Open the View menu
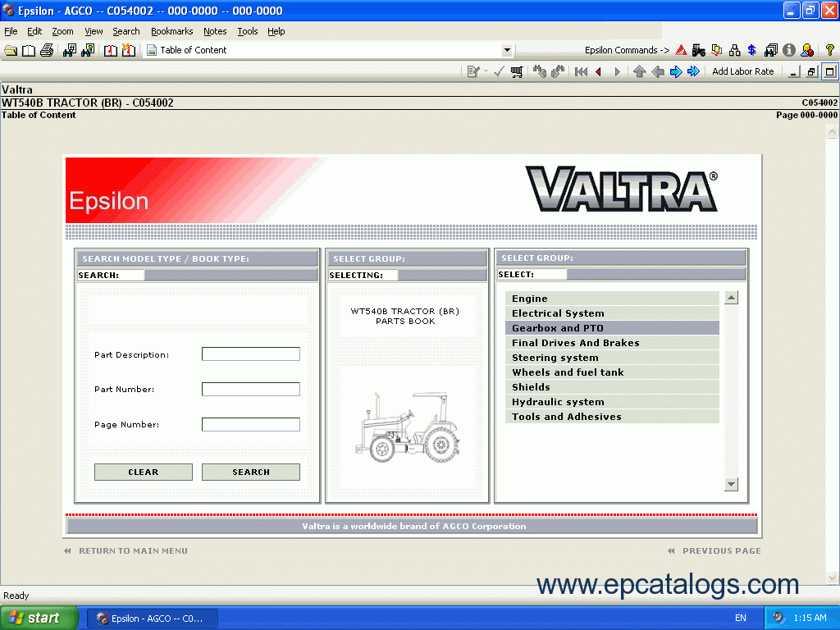 point(94,31)
